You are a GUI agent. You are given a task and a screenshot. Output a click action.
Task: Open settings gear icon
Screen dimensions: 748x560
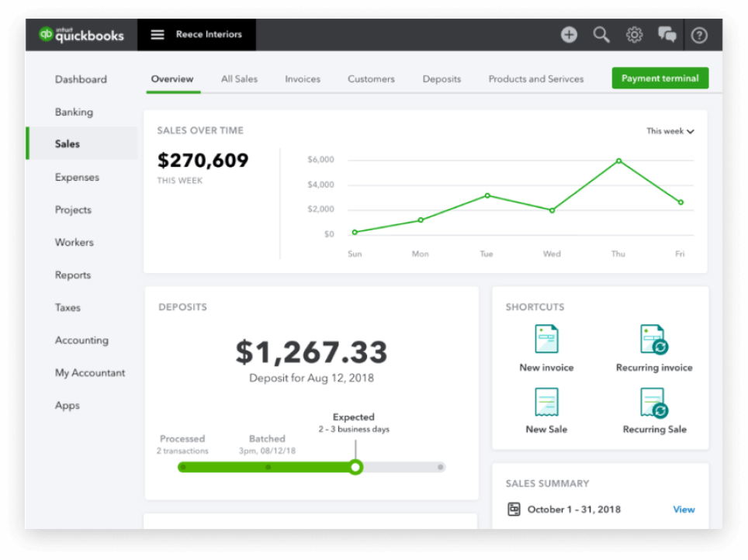click(634, 35)
